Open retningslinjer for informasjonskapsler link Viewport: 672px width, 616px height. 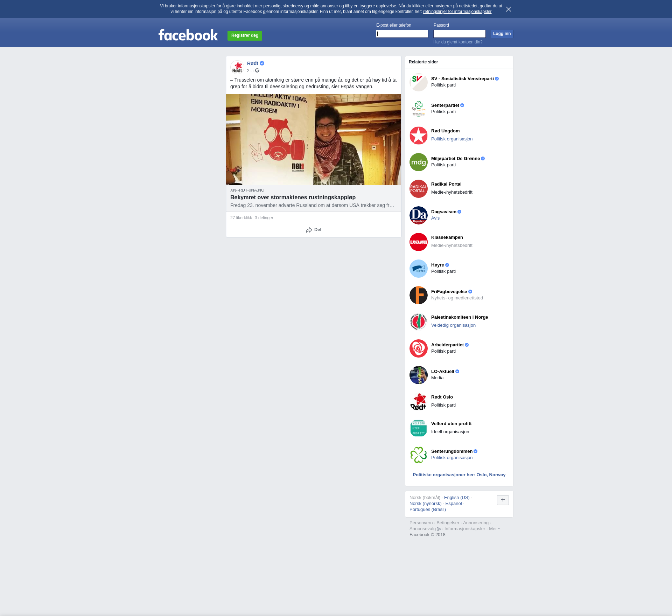[457, 12]
